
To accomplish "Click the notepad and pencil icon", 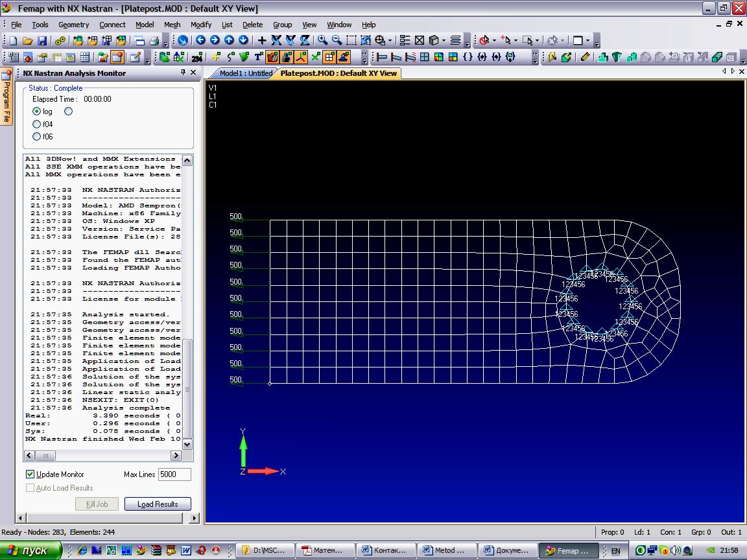I will 136,58.
